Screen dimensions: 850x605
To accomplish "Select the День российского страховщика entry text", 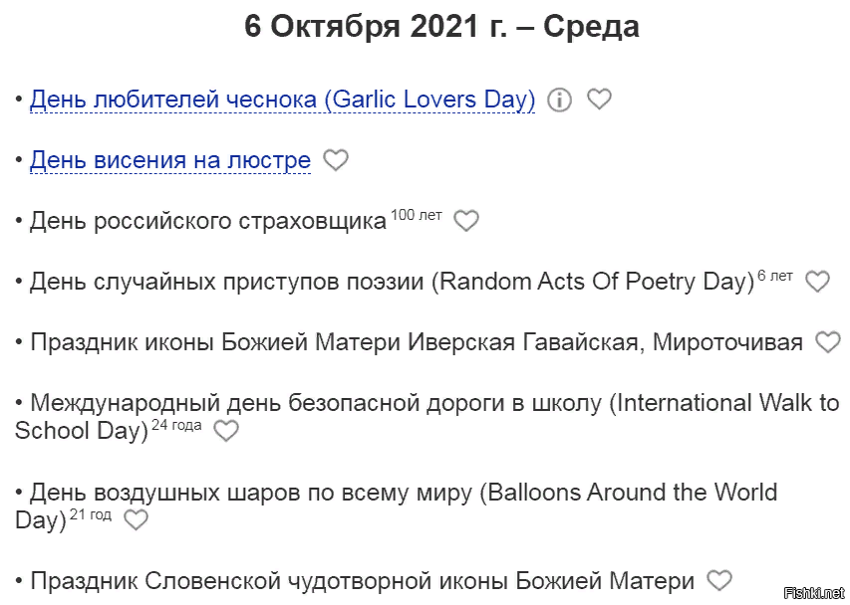I will tap(208, 221).
